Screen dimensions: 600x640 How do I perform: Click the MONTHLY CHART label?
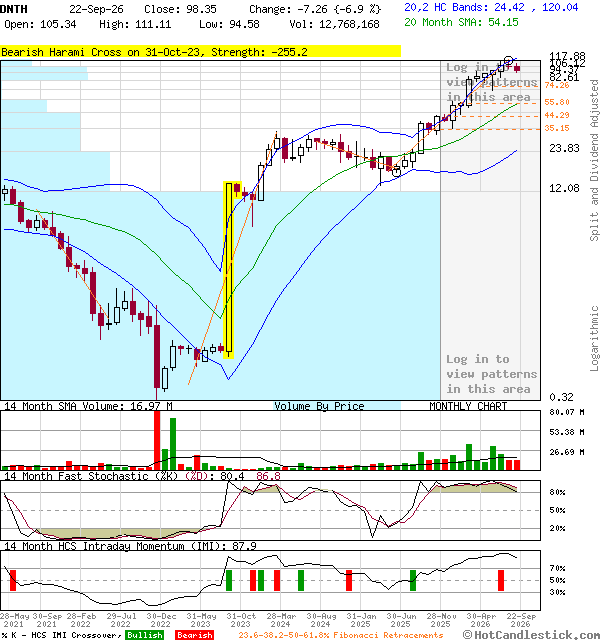(468, 406)
